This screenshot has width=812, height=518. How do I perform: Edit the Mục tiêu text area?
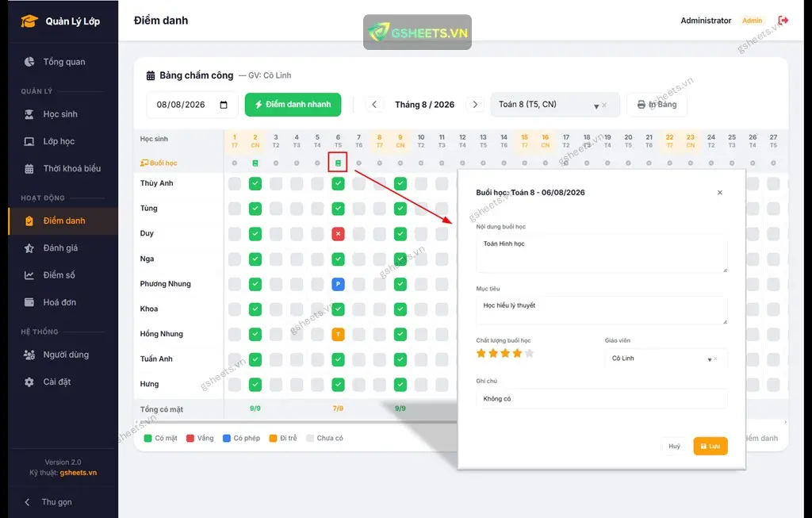[x=602, y=310]
